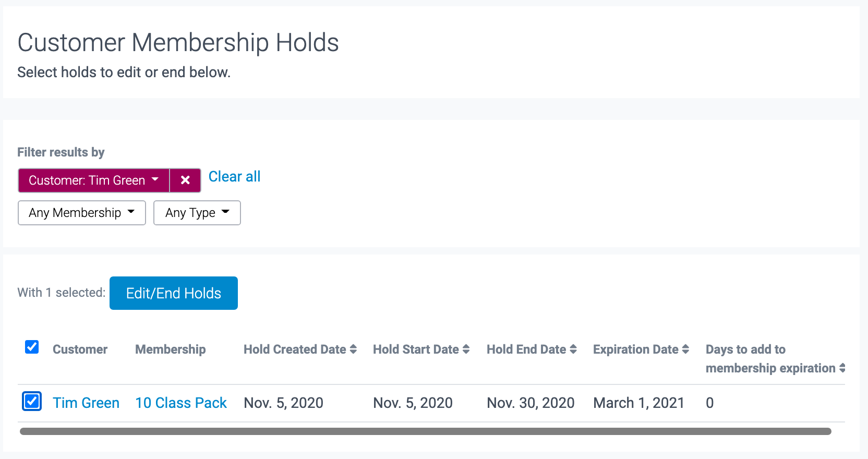
Task: Open the Any Membership dropdown
Action: 81,213
